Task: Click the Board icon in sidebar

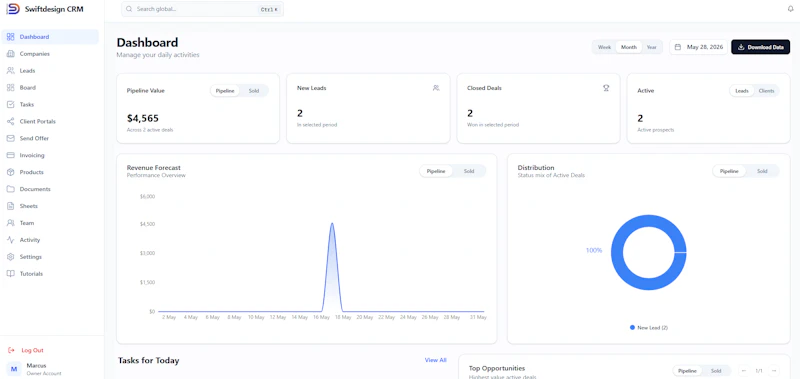Action: coord(10,87)
